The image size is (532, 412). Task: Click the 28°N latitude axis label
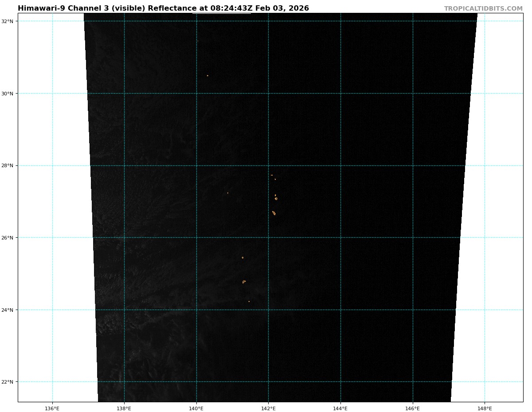(9, 166)
